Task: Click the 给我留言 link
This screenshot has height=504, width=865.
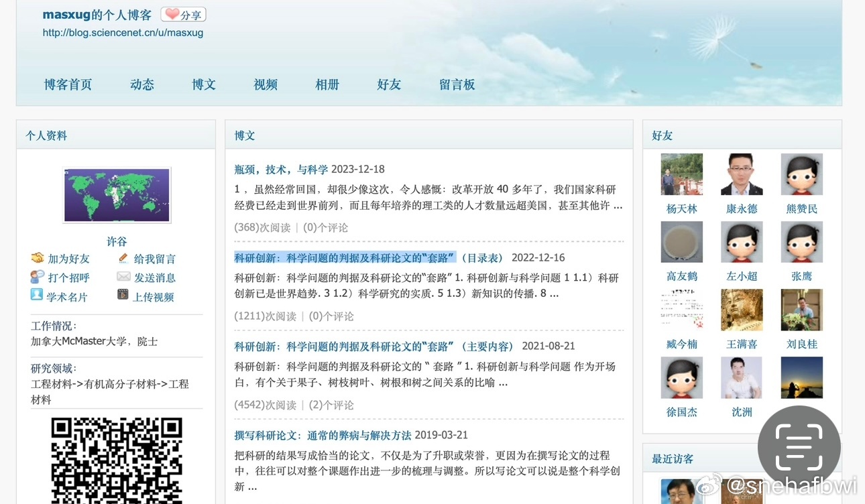Action: point(155,259)
